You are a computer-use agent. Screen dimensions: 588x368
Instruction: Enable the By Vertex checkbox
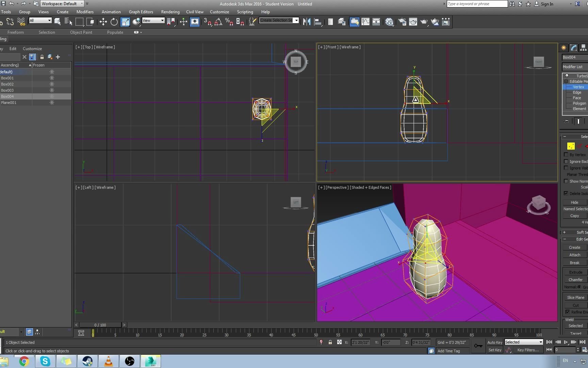pos(566,155)
